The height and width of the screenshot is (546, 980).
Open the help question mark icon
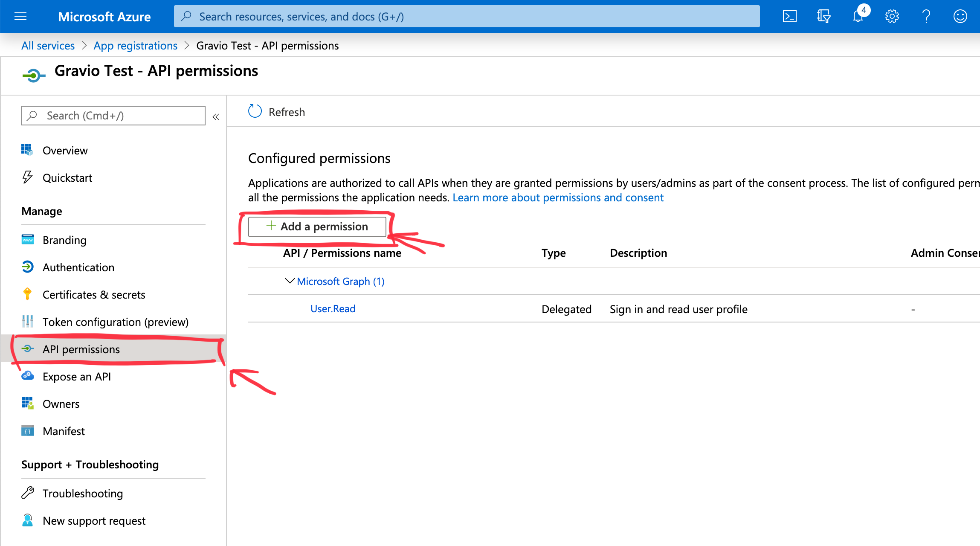[926, 17]
